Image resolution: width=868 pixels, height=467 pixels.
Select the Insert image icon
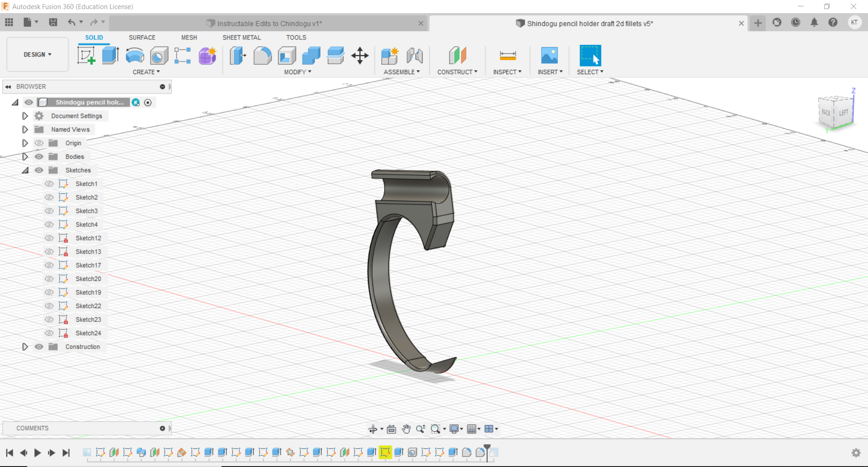[550, 56]
